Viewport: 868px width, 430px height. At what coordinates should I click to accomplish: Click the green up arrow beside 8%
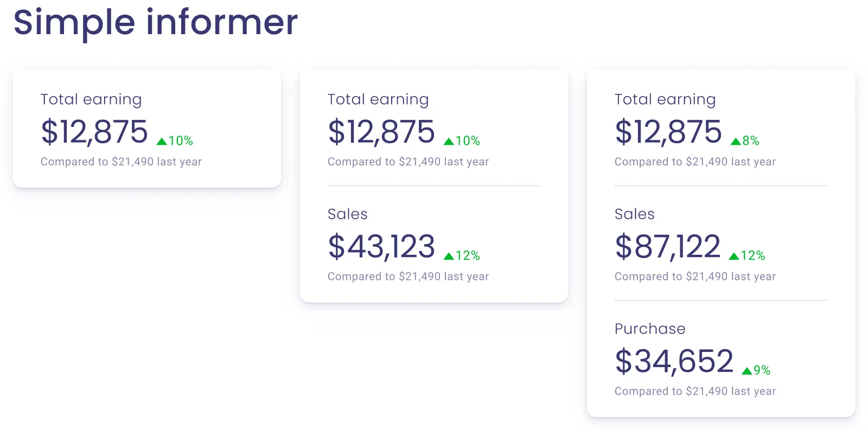coord(736,142)
